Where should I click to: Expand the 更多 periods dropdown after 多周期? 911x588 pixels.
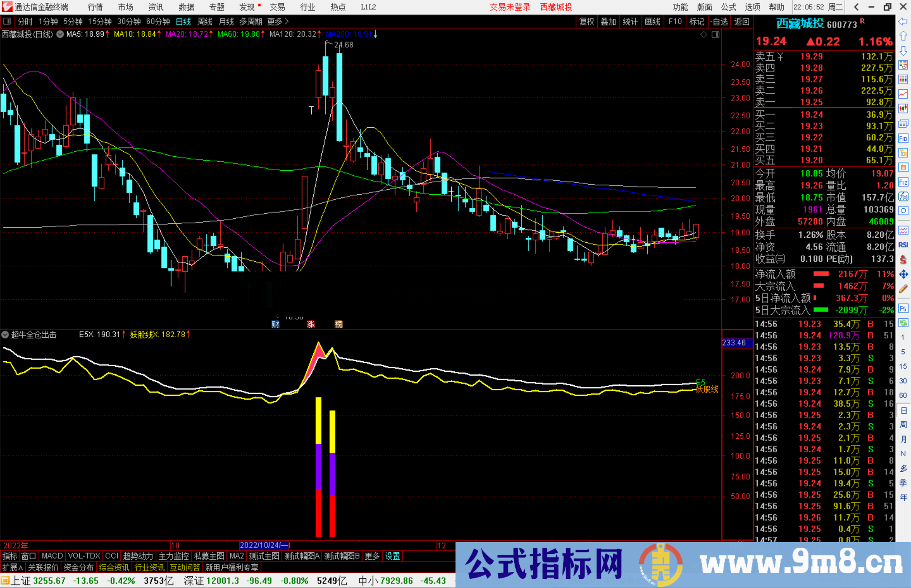[x=274, y=21]
